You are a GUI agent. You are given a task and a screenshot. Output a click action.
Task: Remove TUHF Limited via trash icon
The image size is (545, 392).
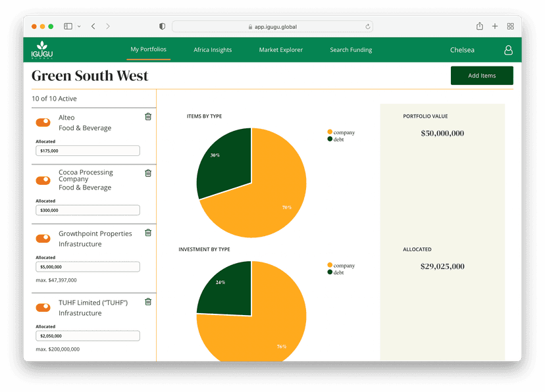point(148,302)
